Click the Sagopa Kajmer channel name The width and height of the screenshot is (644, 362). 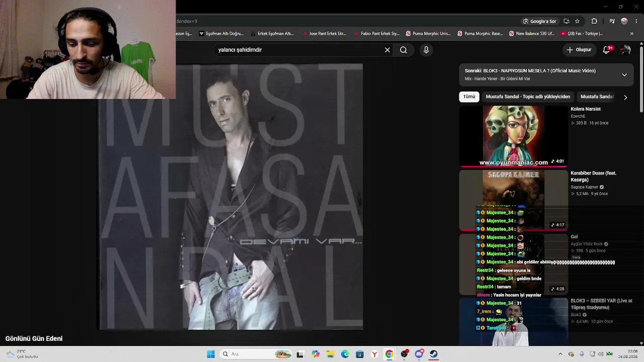pyautogui.click(x=585, y=187)
